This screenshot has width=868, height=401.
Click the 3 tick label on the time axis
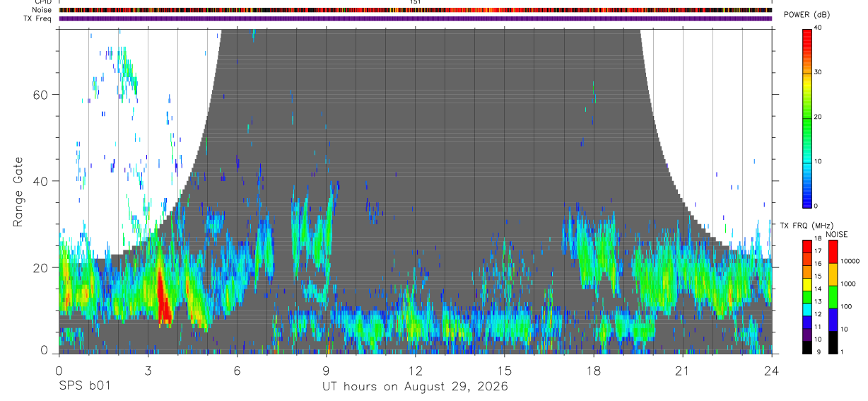(x=148, y=370)
